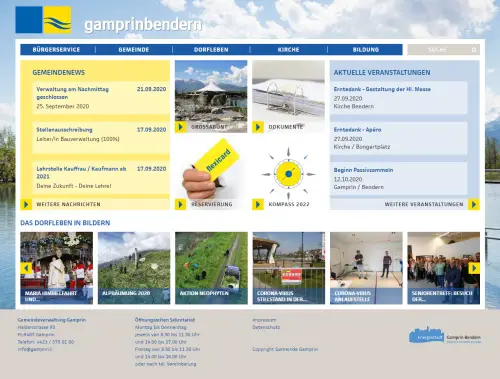Click the arrow icon next to Kompass 2022
The height and width of the screenshot is (379, 500).
(258, 204)
